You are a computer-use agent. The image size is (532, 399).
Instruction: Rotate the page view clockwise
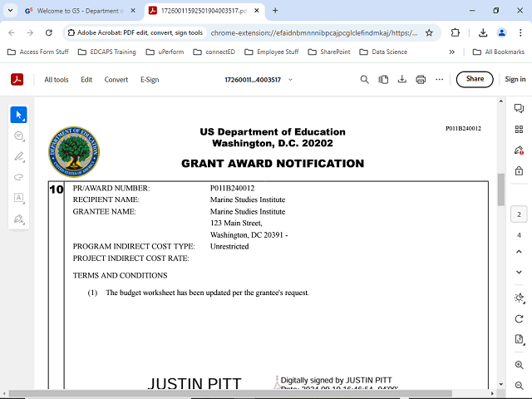tap(519, 319)
